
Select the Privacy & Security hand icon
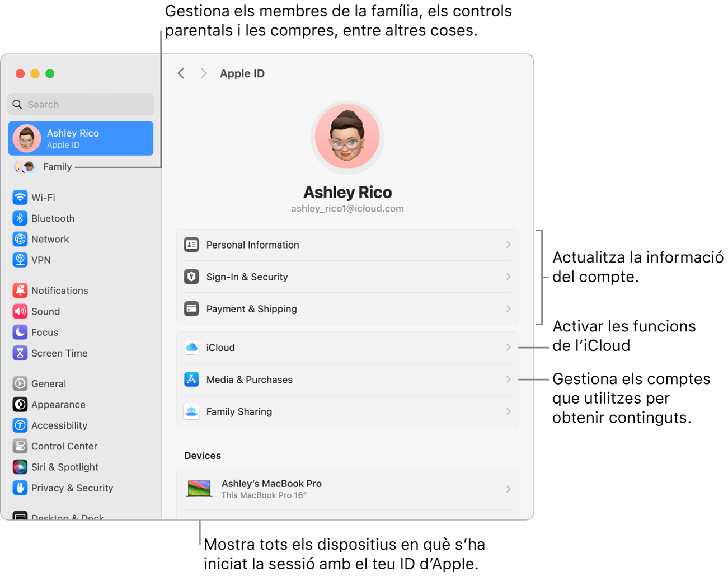tap(20, 488)
